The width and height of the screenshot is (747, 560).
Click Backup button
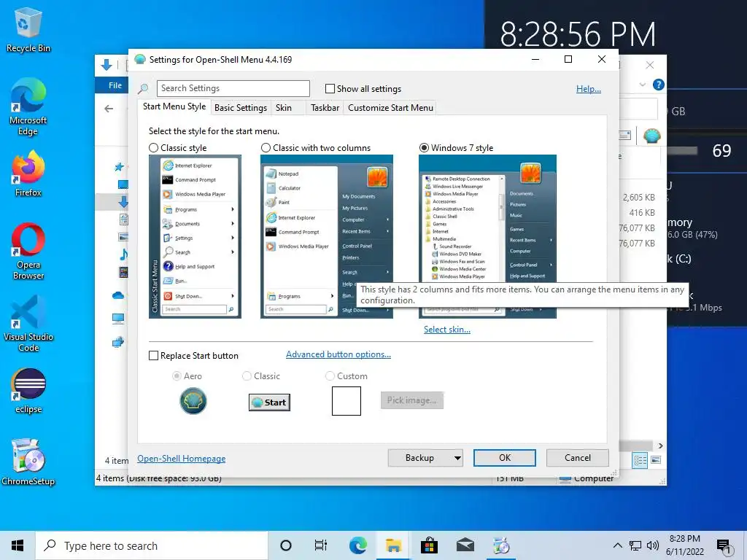419,458
